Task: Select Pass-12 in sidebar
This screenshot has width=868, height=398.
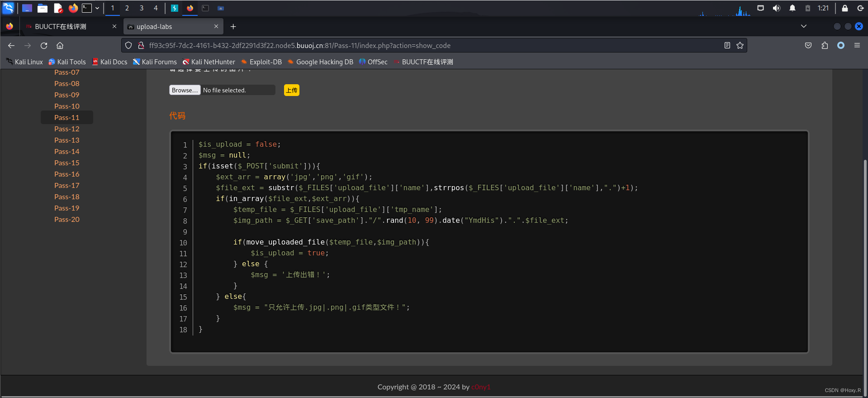Action: click(67, 129)
